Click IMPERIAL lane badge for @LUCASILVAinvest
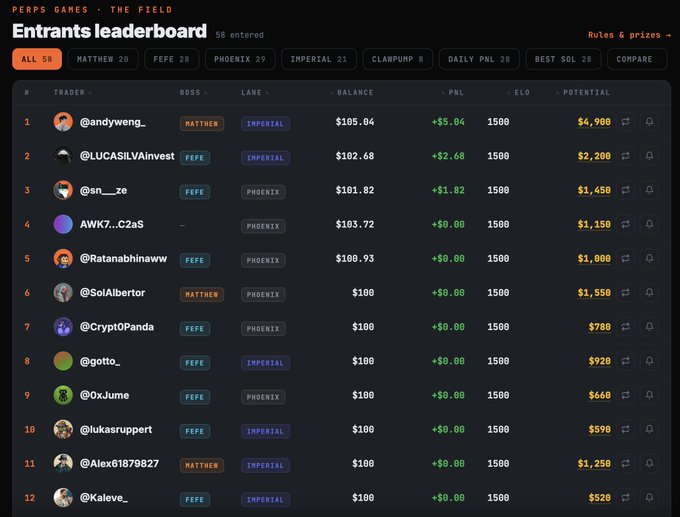Image resolution: width=680 pixels, height=517 pixels. [x=265, y=158]
